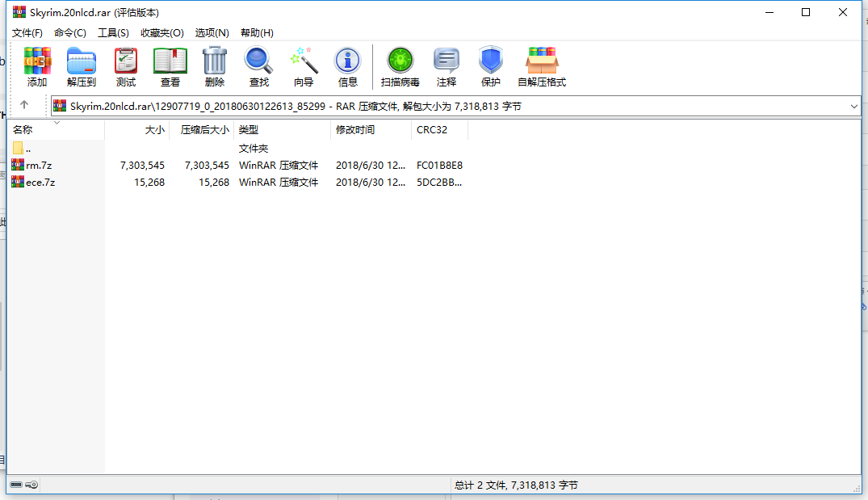Click the key icon in status bar
The height and width of the screenshot is (500, 868).
coord(31,485)
